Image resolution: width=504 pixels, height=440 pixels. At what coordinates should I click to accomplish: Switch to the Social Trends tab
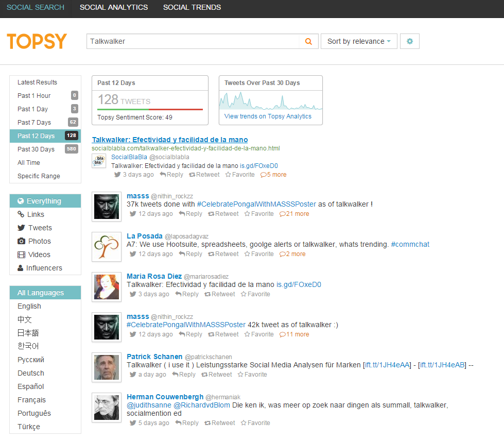(x=192, y=7)
